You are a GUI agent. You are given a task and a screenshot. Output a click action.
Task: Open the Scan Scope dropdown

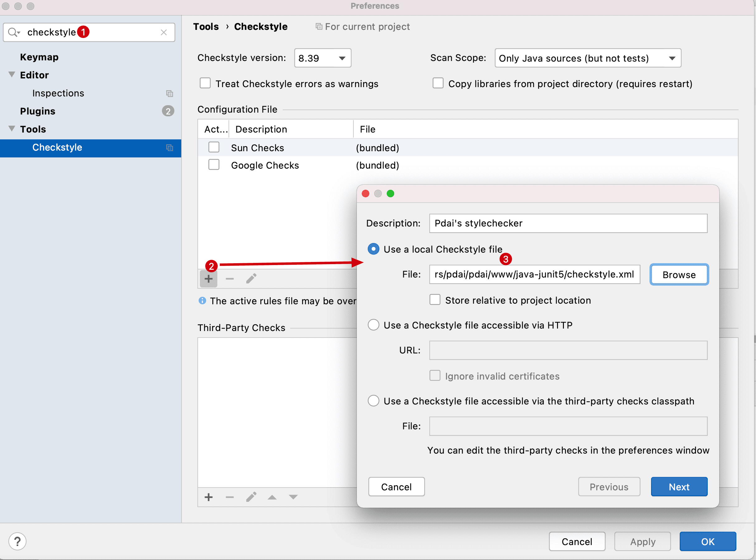588,58
